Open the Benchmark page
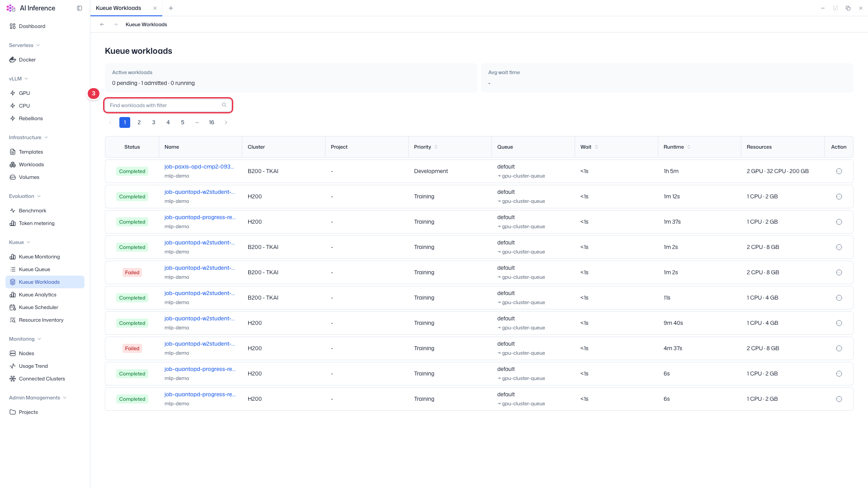The image size is (868, 488). 45,211
